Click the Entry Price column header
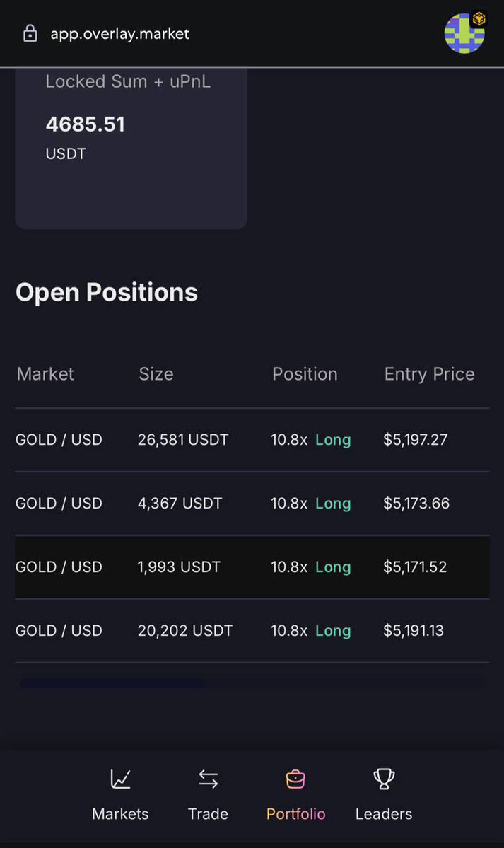The width and height of the screenshot is (504, 848). pyautogui.click(x=429, y=374)
